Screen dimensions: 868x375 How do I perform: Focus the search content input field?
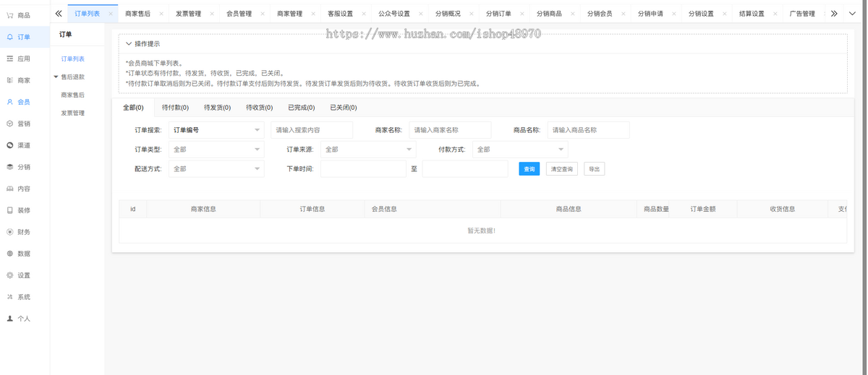[x=312, y=130]
